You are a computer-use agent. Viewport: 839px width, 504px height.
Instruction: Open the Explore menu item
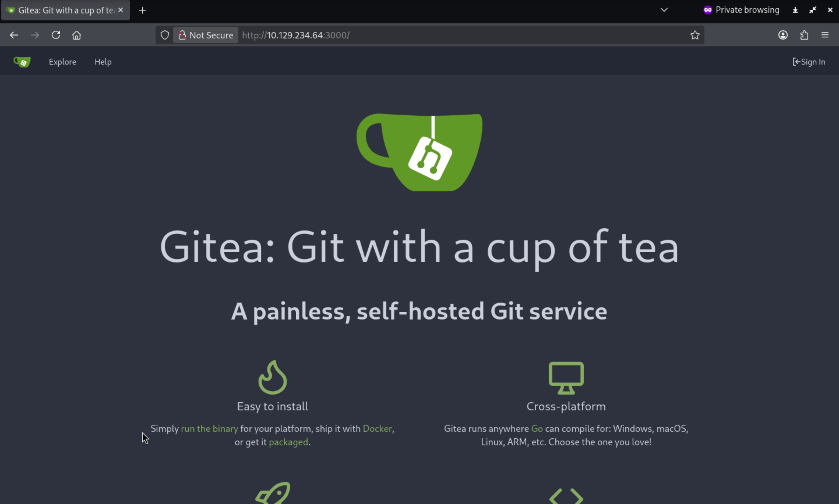pyautogui.click(x=63, y=62)
